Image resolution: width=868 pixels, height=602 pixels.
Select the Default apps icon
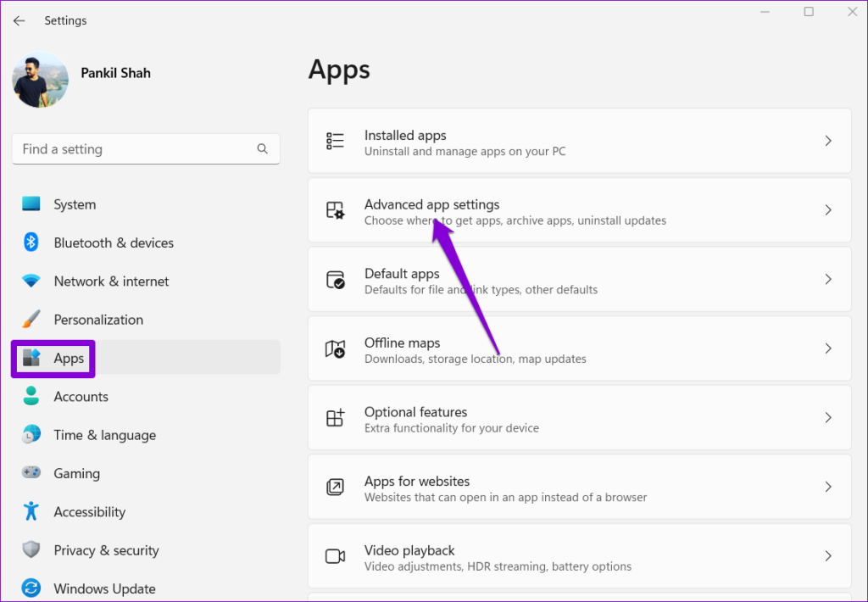pos(337,280)
